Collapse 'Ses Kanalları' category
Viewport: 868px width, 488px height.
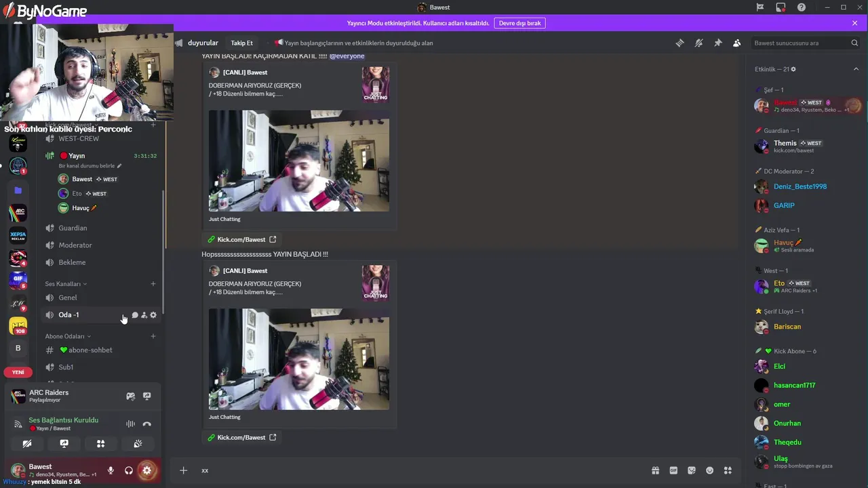click(x=66, y=284)
